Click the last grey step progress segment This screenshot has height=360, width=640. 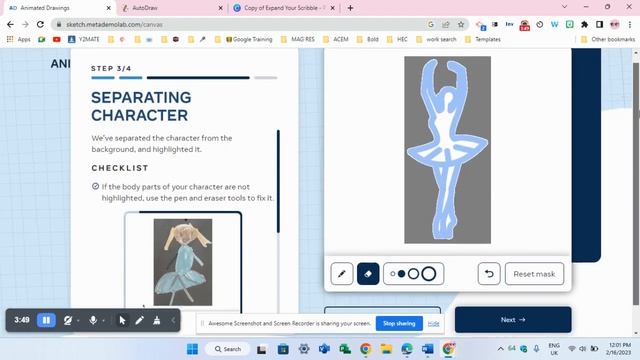[x=265, y=78]
